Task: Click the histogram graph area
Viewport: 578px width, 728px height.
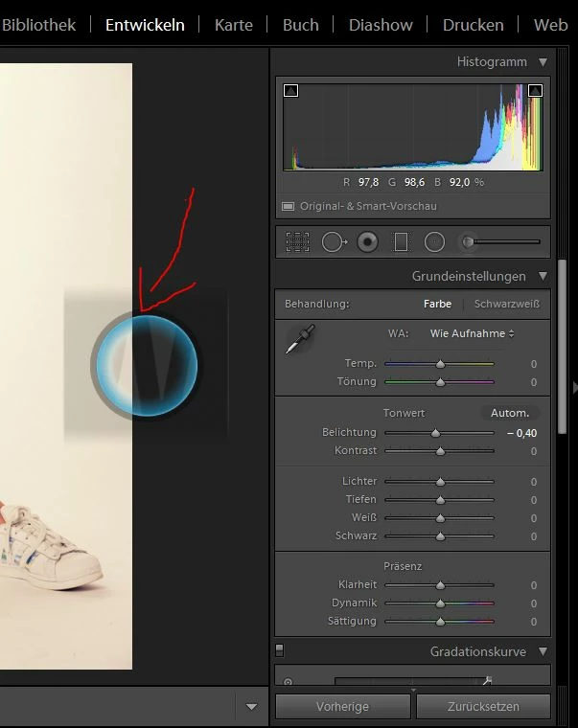Action: pyautogui.click(x=413, y=126)
